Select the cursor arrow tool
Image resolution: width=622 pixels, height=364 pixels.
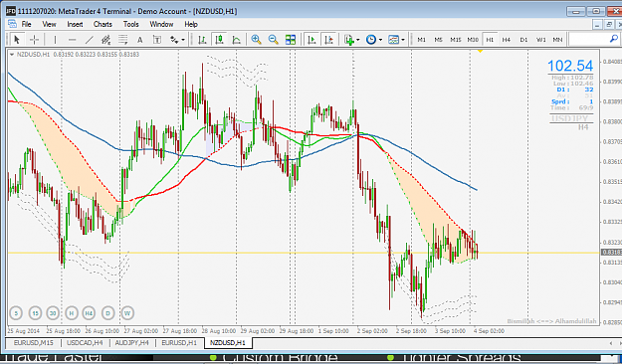16,39
